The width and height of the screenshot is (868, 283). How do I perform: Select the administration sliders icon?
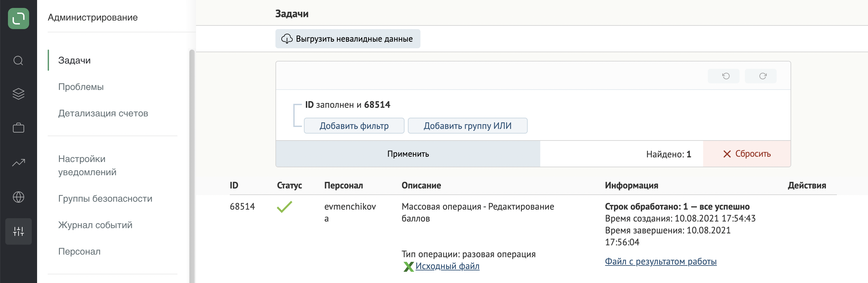[18, 231]
